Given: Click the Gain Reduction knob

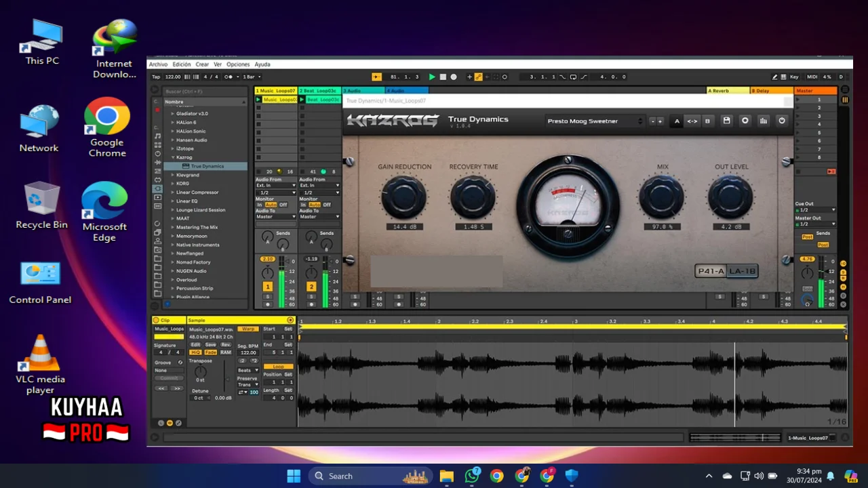Looking at the screenshot, I should pyautogui.click(x=404, y=197).
